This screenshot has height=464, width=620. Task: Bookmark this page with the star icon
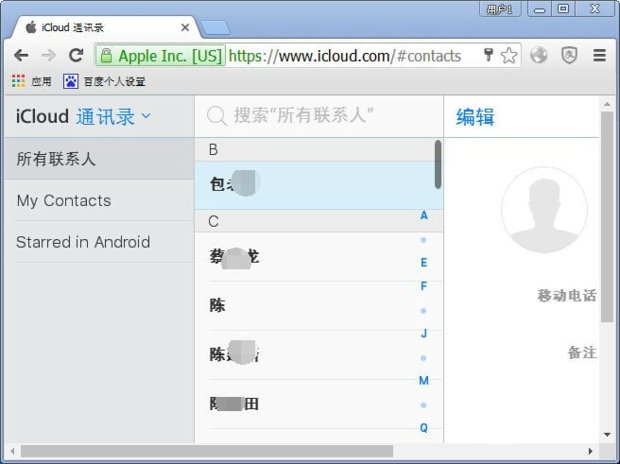(x=508, y=55)
